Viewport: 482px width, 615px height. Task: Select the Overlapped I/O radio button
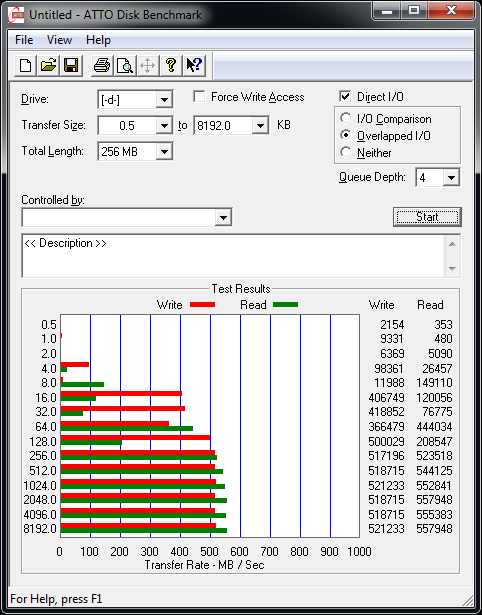point(346,135)
